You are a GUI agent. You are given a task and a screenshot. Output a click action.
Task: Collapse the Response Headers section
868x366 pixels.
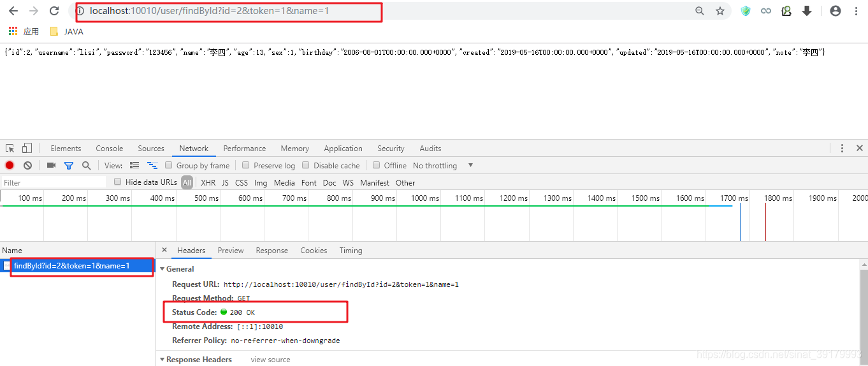pyautogui.click(x=162, y=360)
